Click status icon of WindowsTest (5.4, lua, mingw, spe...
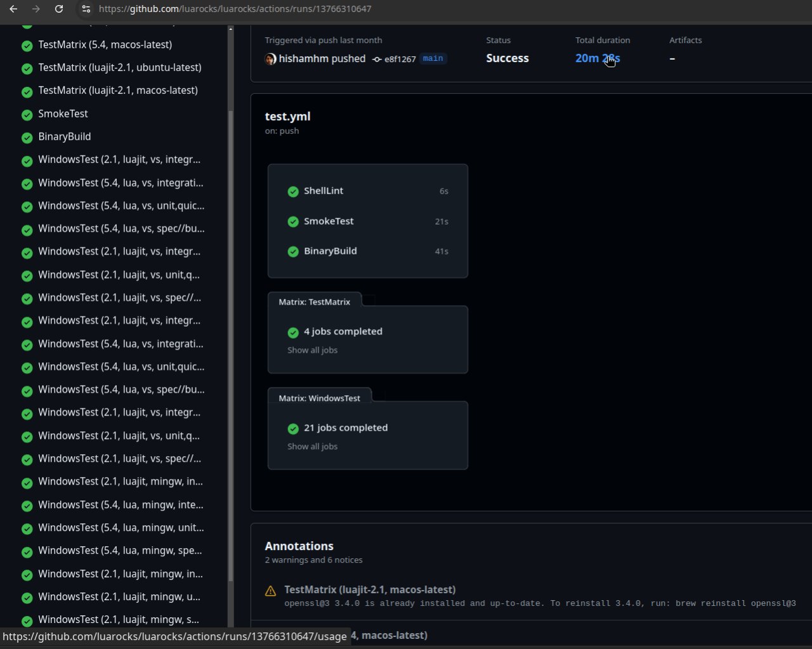 click(x=27, y=552)
